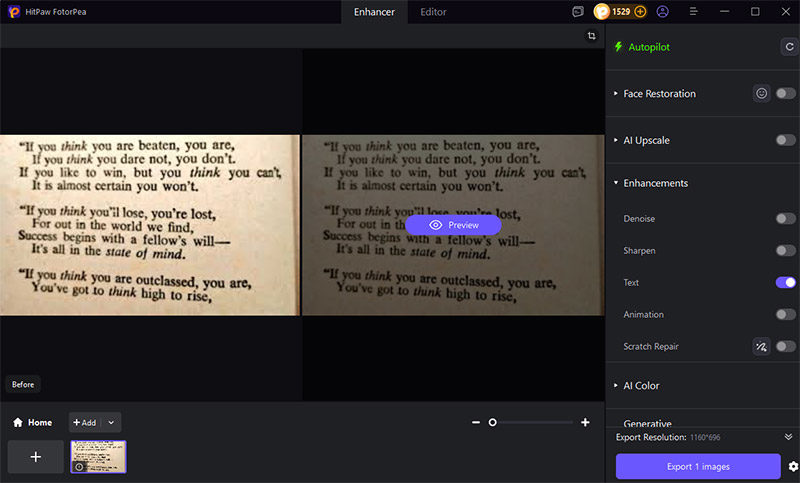Switch to the Enhancer tab

coord(374,12)
